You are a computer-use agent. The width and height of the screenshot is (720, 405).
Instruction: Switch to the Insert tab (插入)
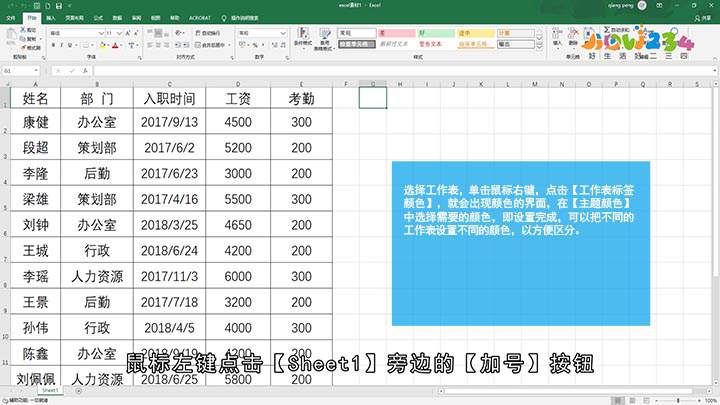(51, 18)
